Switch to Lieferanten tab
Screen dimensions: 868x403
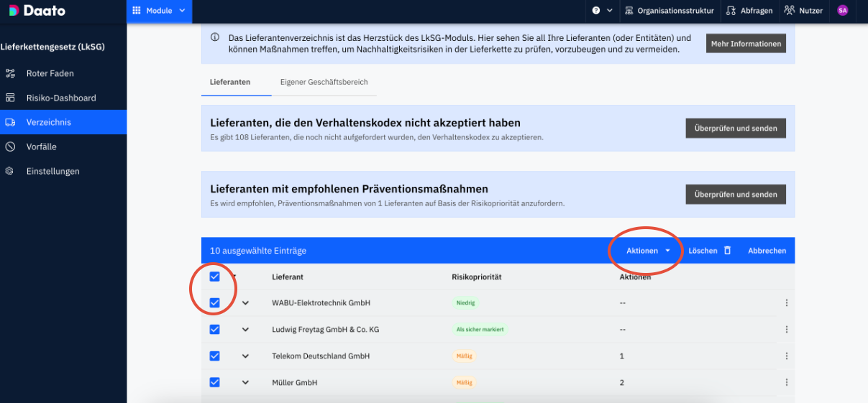click(x=230, y=82)
